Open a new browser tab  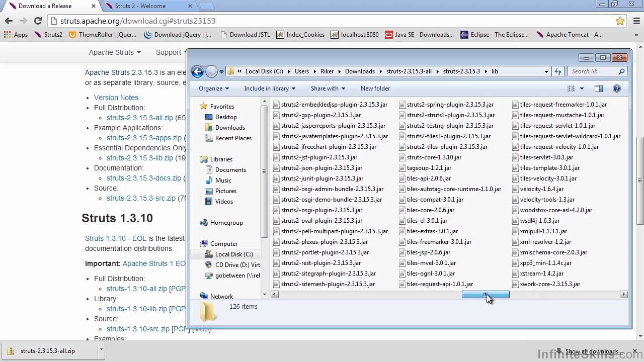[x=206, y=6]
